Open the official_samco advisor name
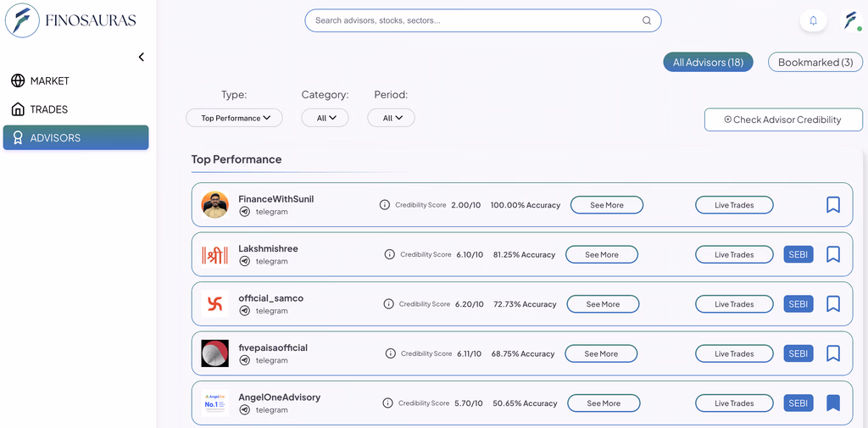Image resolution: width=868 pixels, height=428 pixels. click(270, 297)
